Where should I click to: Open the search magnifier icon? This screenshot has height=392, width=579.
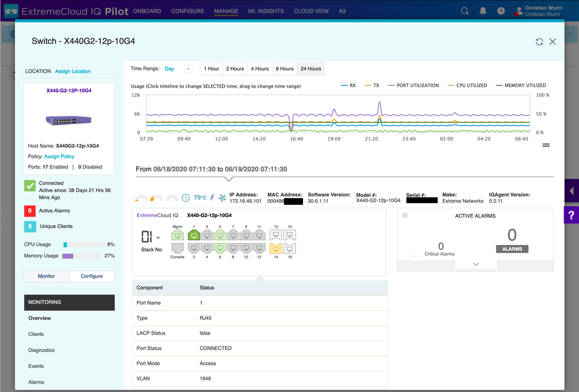pyautogui.click(x=464, y=11)
